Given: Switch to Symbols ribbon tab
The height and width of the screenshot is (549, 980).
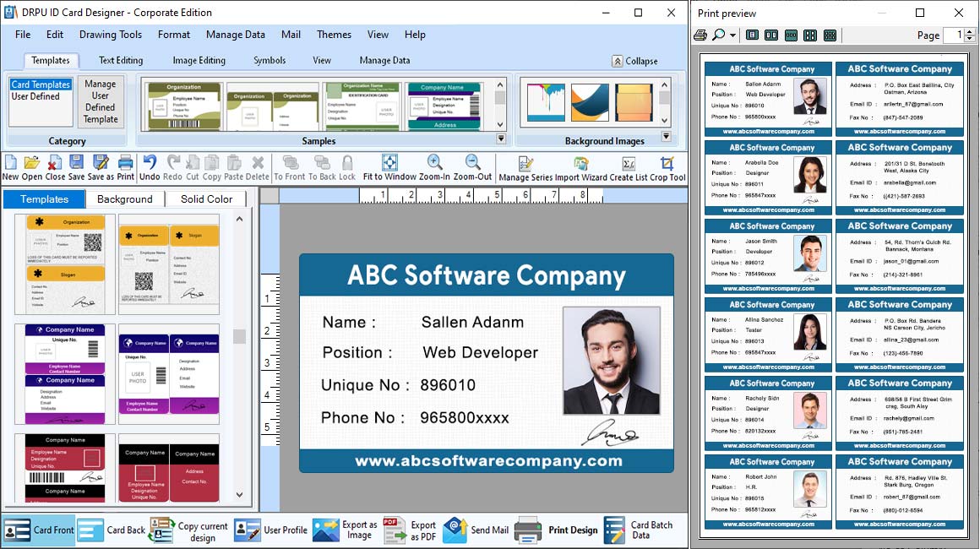Looking at the screenshot, I should point(269,61).
